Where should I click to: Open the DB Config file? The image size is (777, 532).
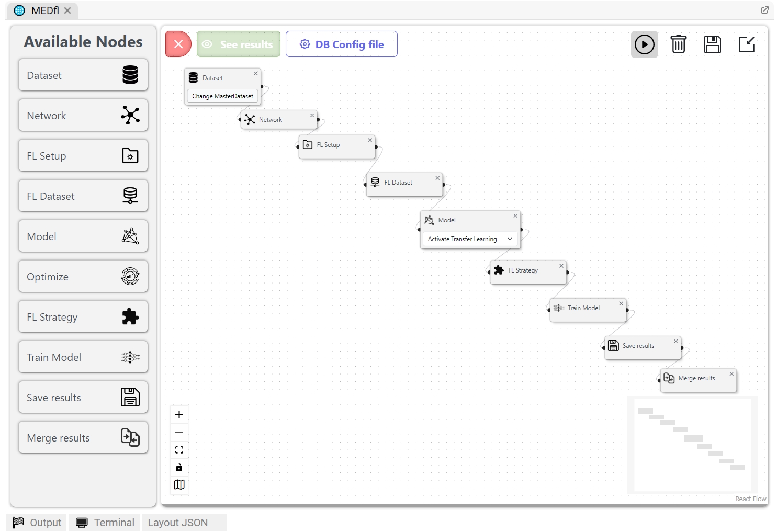coord(341,44)
